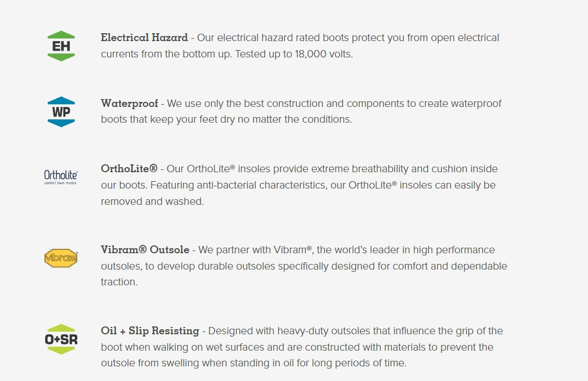Viewport: 588px width, 381px height.
Task: Click the 'removed and washed' text line
Action: tap(152, 201)
